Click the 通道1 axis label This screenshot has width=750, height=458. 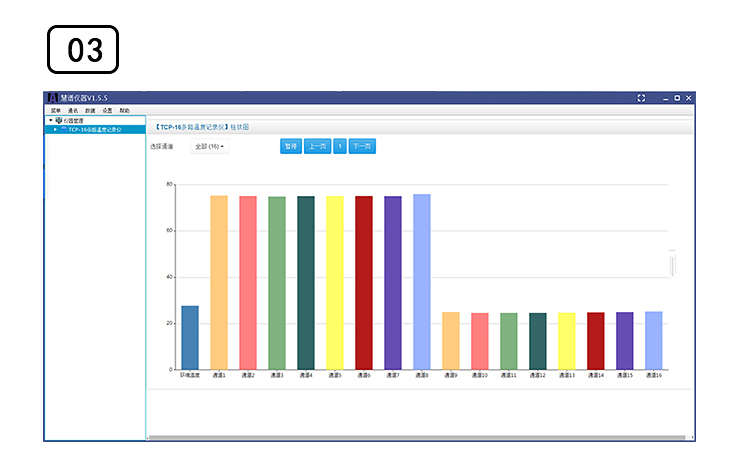click(219, 375)
